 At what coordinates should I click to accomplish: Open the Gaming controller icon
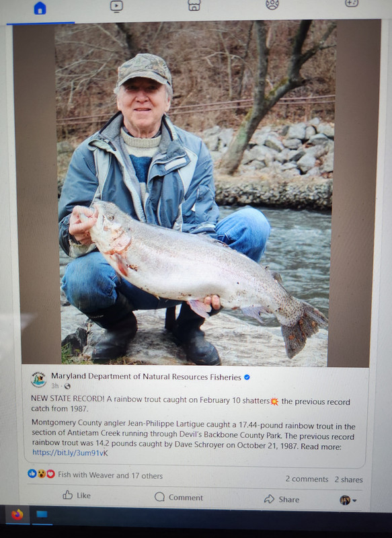click(352, 3)
